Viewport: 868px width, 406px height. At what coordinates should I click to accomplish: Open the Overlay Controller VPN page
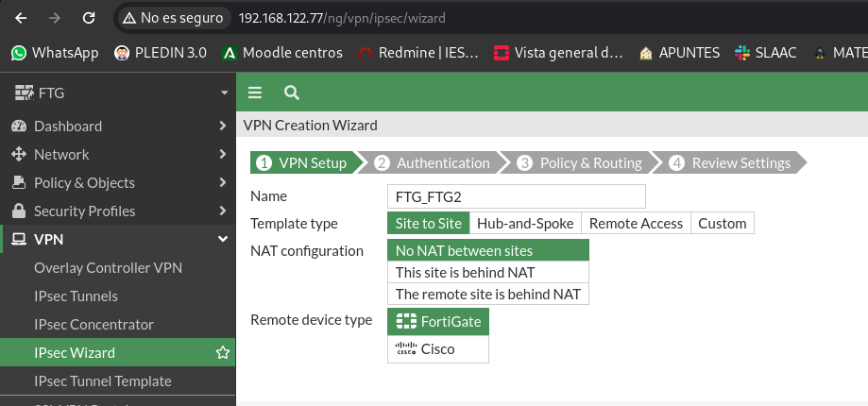point(108,268)
